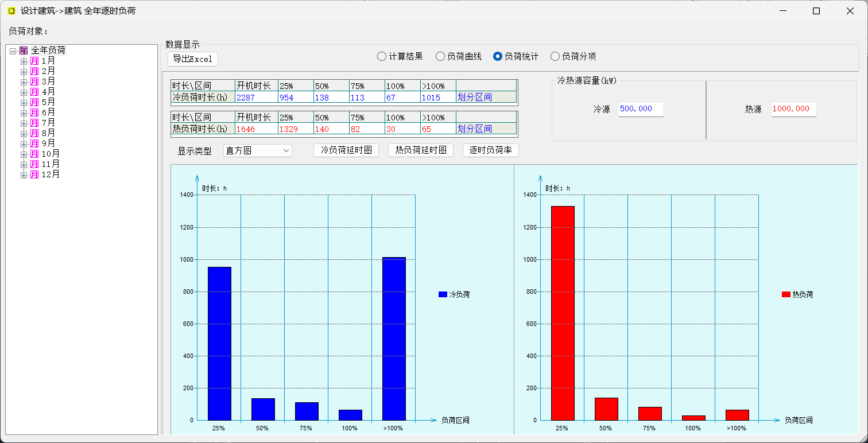Export data with 导出Excel button
Viewport: 868px width, 443px height.
[x=193, y=59]
